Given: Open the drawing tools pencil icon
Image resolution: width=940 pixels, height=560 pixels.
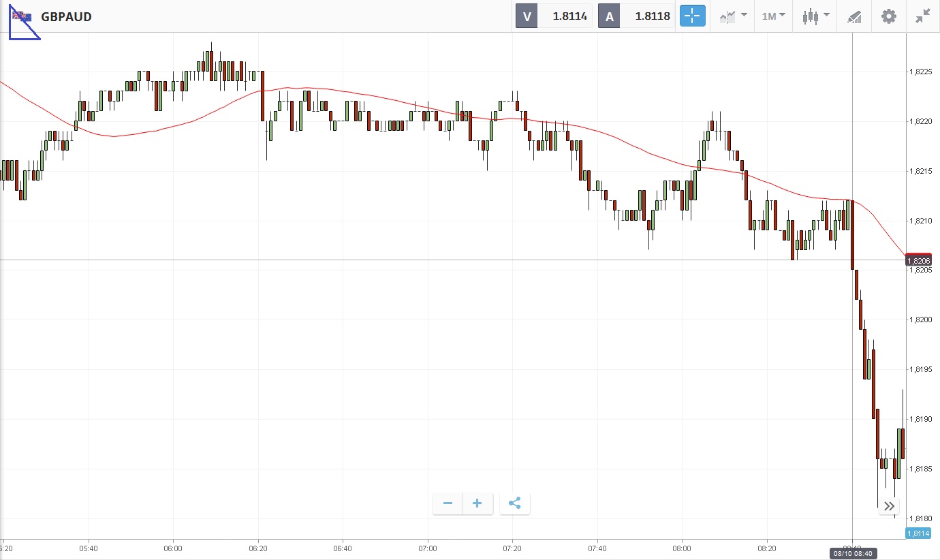Looking at the screenshot, I should (854, 16).
